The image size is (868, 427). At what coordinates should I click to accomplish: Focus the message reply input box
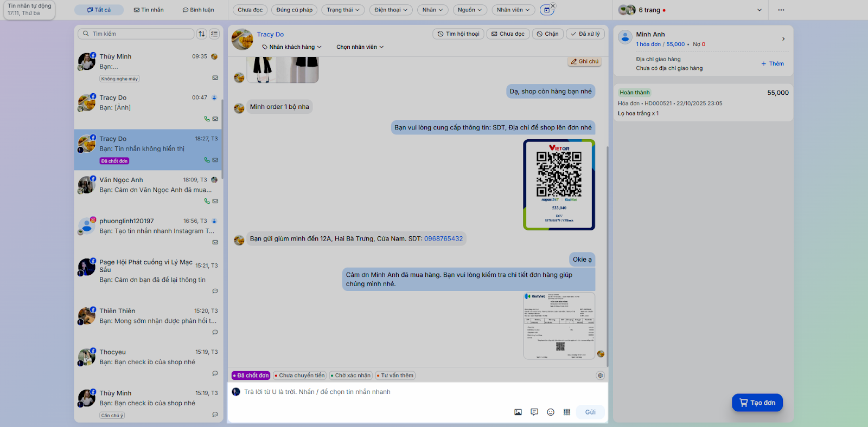[x=418, y=392]
